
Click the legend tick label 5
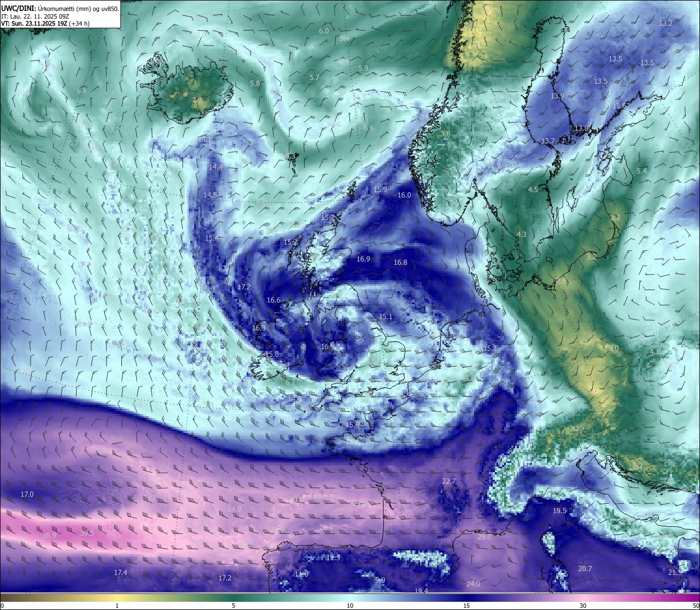tap(234, 606)
